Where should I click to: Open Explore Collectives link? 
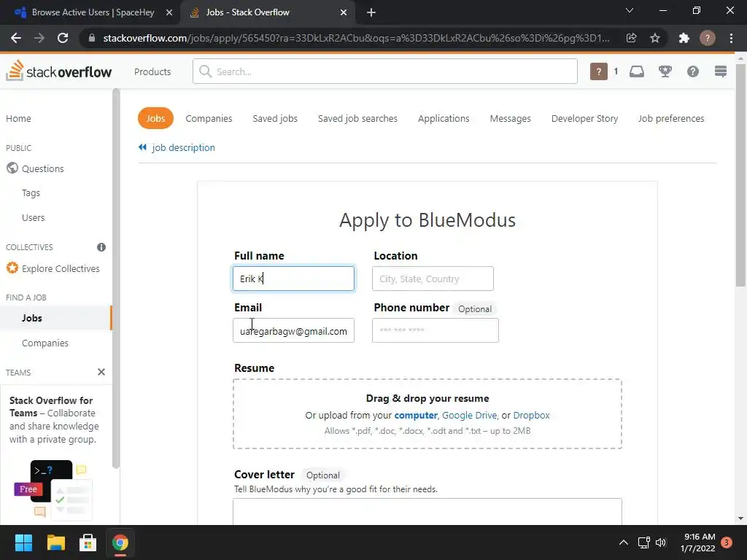point(61,268)
